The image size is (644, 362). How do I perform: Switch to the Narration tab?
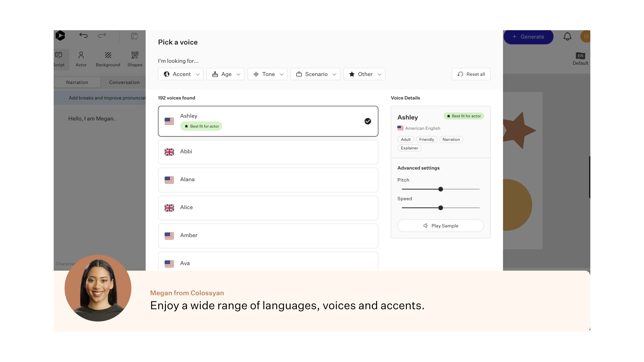point(77,82)
